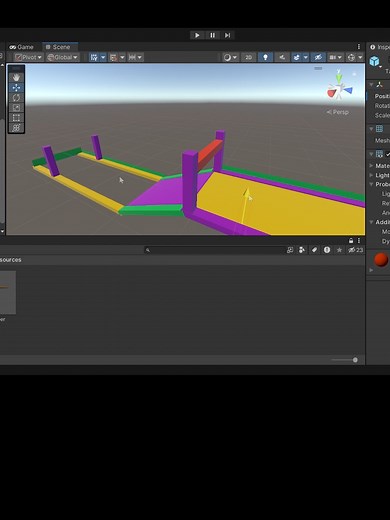
Task: Select the Move tool
Action: tap(16, 88)
